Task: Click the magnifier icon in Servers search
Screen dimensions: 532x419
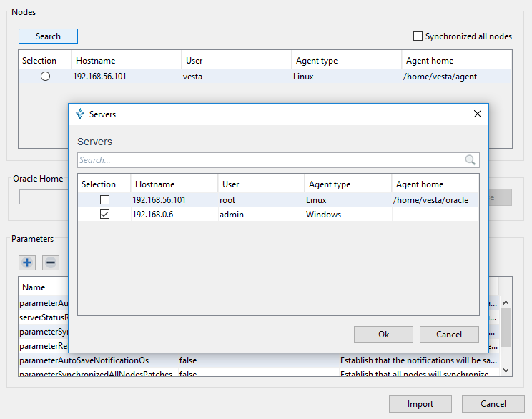Action: [470, 160]
